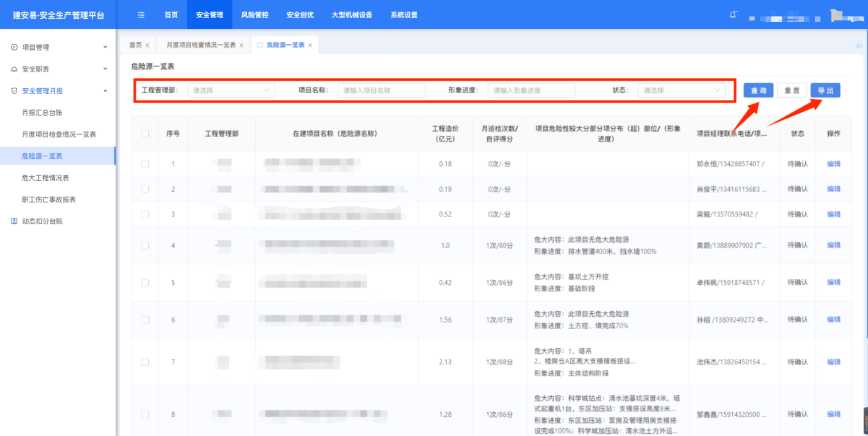868x436 pixels.
Task: Select the checkbox for row 5
Action: [145, 283]
